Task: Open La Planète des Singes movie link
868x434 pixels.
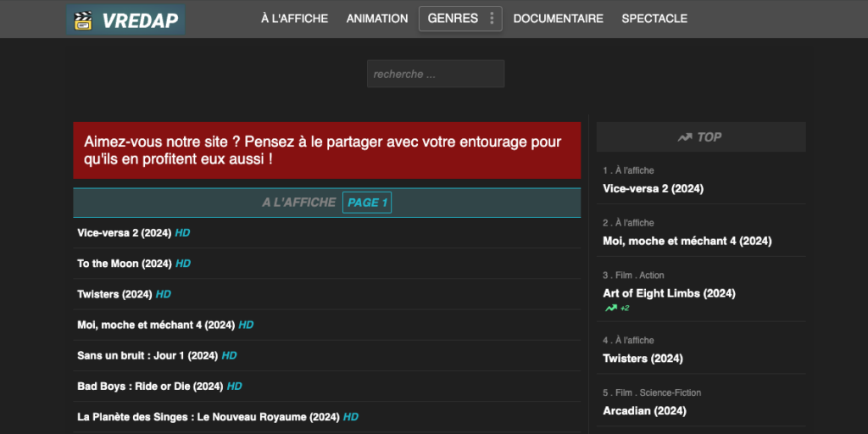Action: [x=208, y=417]
